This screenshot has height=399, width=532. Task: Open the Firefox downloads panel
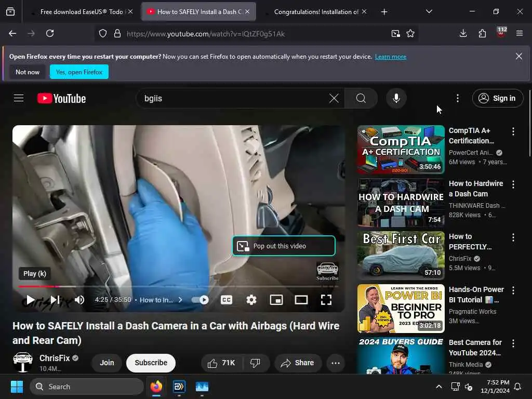tap(463, 33)
